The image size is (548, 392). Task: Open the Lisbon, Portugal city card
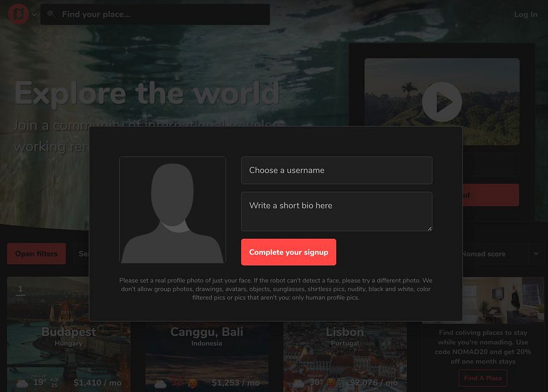(x=345, y=356)
